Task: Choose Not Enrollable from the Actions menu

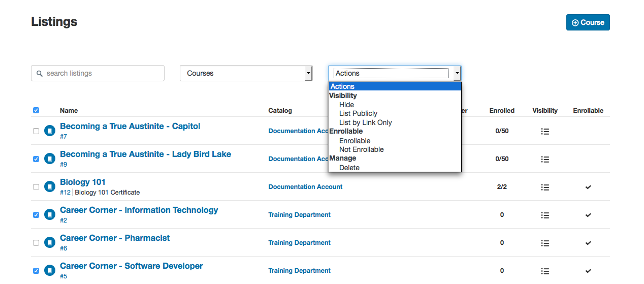Action: click(x=362, y=149)
